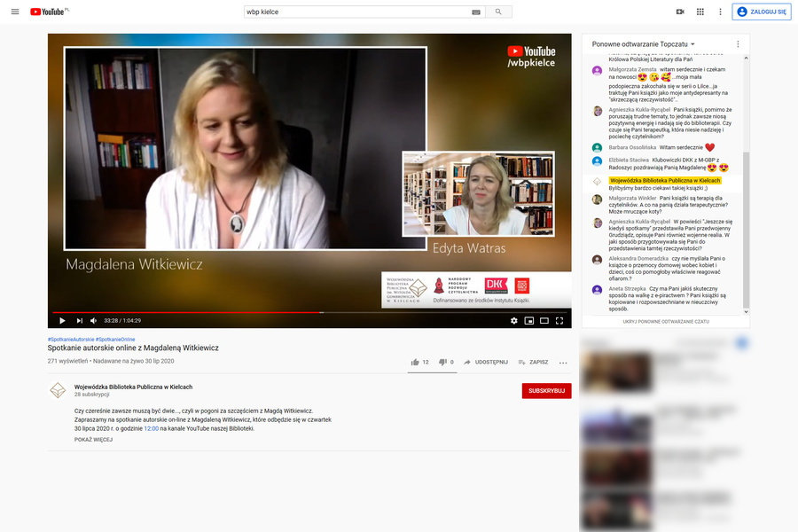Open player settings gear
Screen dimensions: 798x532
[x=513, y=320]
